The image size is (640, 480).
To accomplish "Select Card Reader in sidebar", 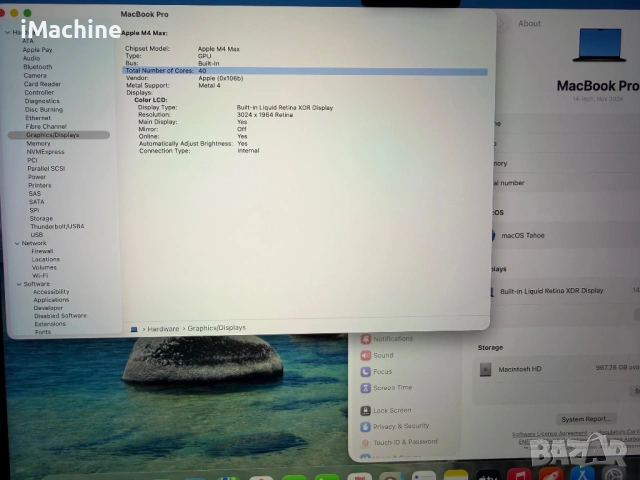I will (42, 84).
